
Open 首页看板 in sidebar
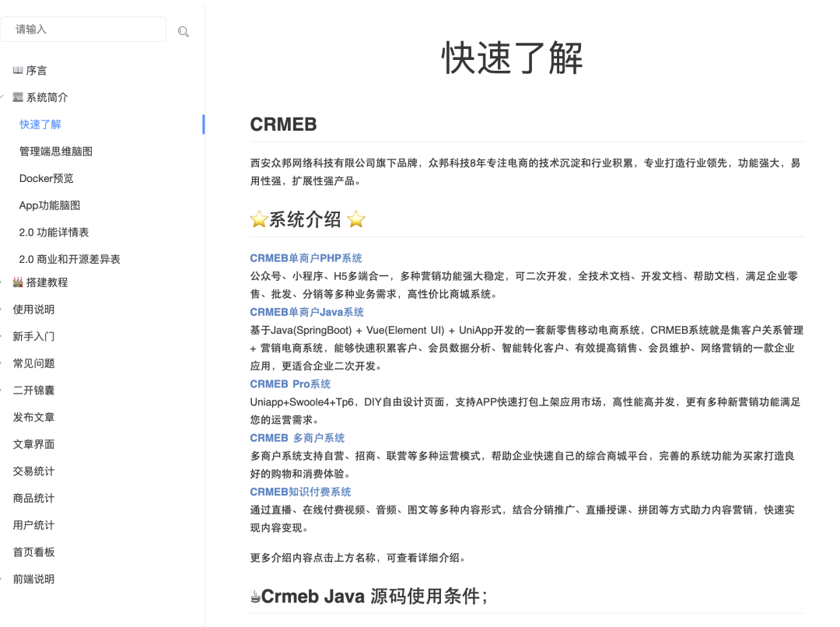point(33,552)
